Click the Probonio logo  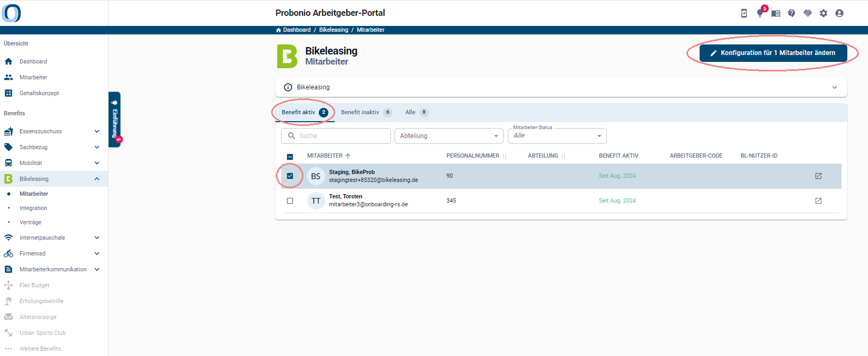pyautogui.click(x=11, y=13)
